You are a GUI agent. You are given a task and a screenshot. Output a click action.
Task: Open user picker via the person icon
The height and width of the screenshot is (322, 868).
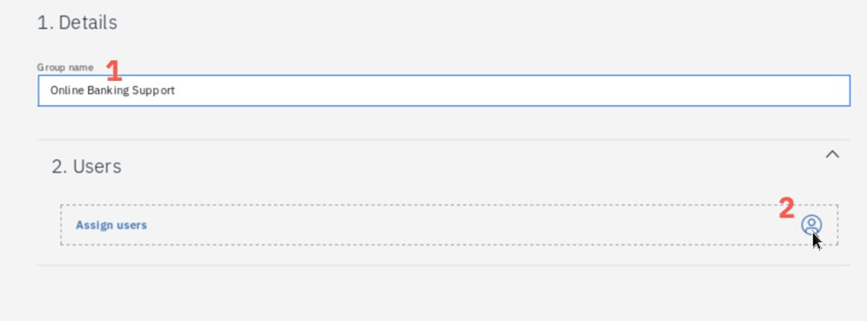click(811, 225)
